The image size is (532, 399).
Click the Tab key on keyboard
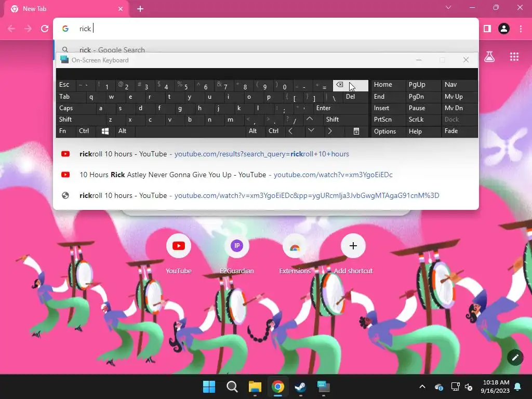(x=71, y=97)
